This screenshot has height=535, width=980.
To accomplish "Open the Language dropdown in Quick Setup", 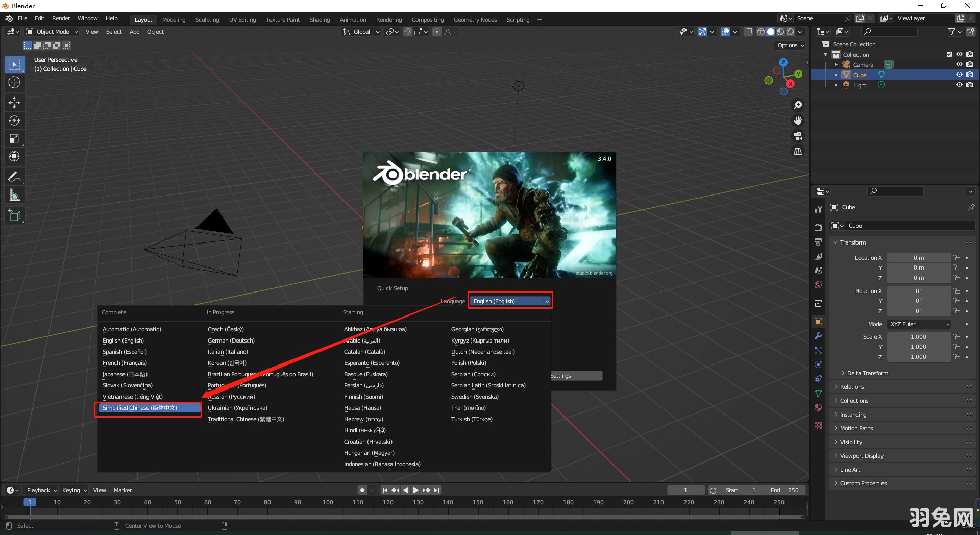I will tap(510, 301).
